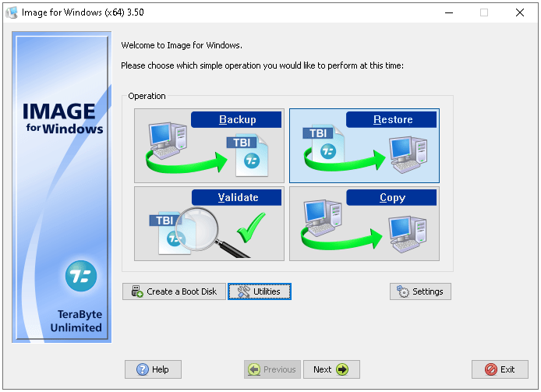Open the Utilities button
The image size is (541, 392).
click(260, 291)
